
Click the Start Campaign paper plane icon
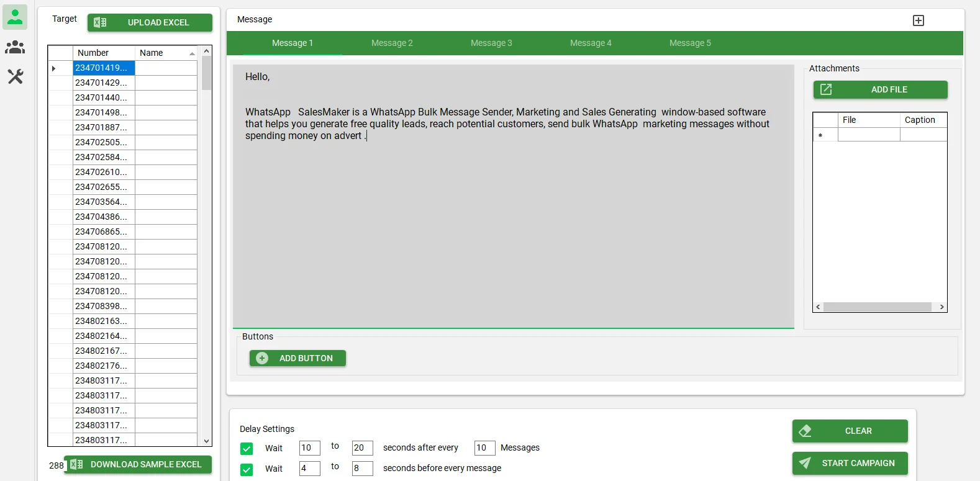pyautogui.click(x=805, y=463)
